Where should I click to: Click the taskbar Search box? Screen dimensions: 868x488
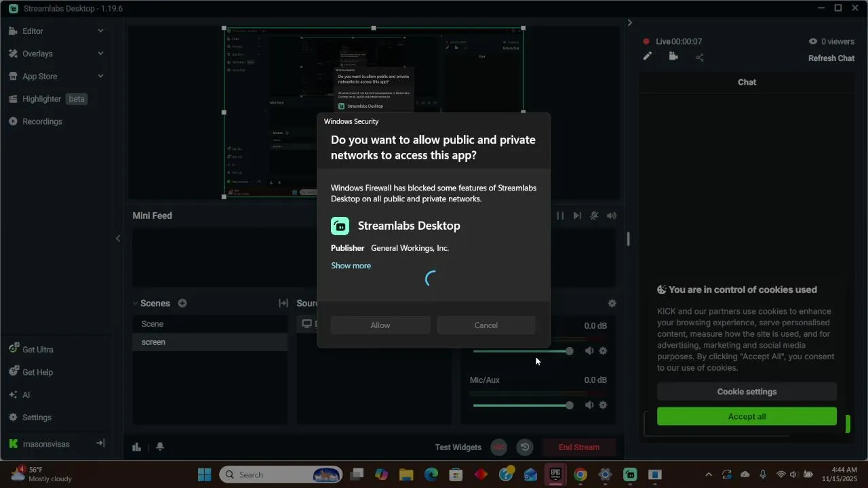point(281,474)
